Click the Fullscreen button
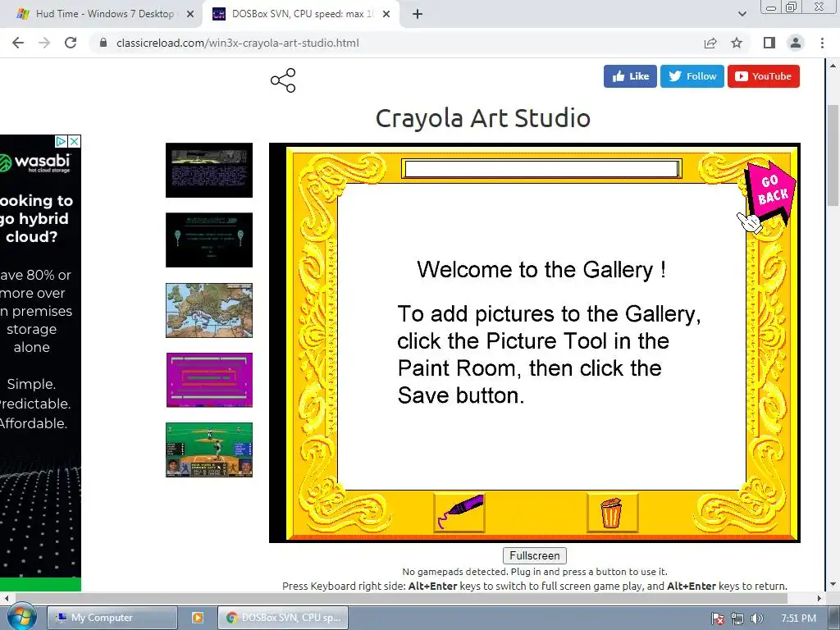840x630 pixels. tap(535, 555)
